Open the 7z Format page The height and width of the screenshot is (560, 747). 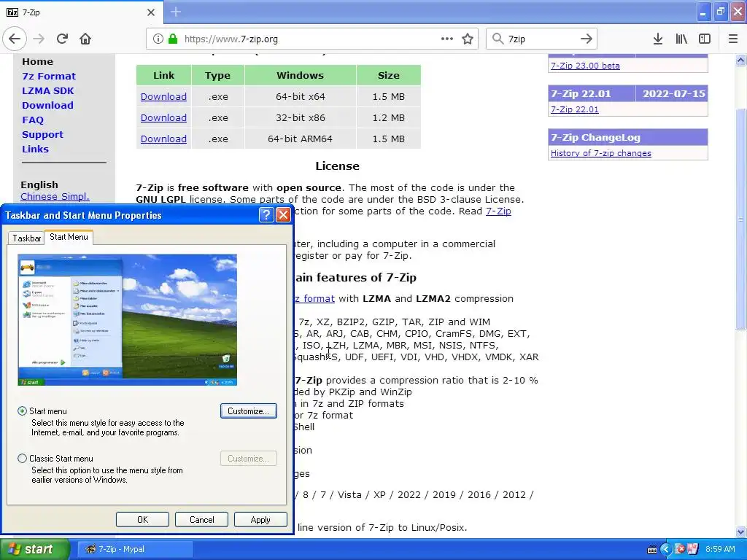pyautogui.click(x=49, y=76)
